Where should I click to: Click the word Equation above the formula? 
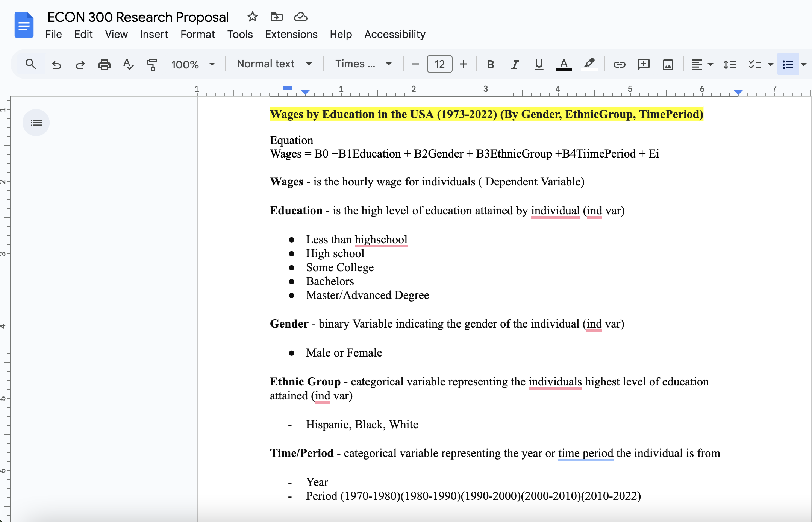coord(291,140)
